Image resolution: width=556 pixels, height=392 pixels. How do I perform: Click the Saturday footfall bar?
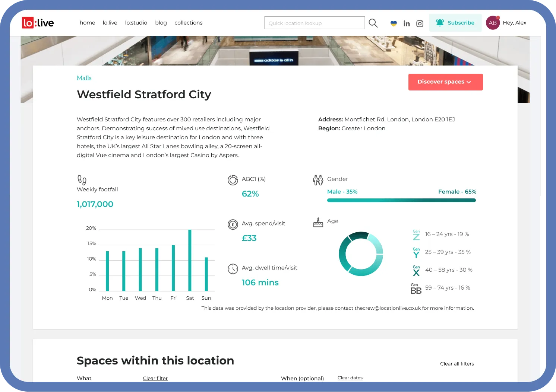pos(190,260)
